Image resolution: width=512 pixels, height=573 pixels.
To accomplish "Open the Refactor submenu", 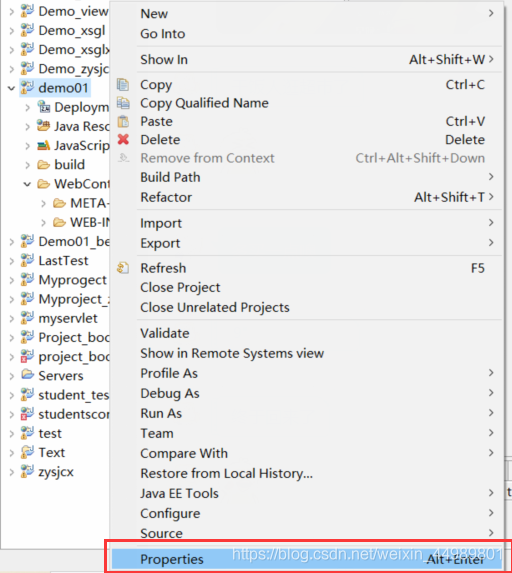I will [307, 197].
